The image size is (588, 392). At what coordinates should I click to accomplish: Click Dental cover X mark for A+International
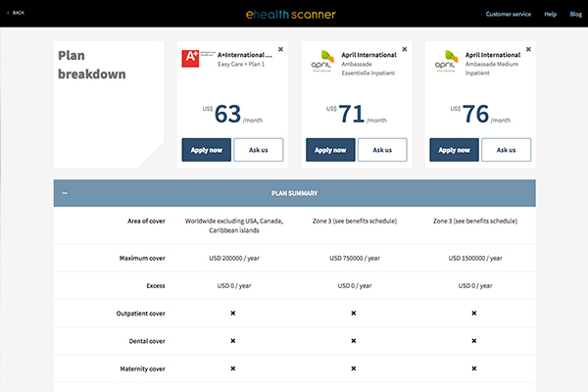(233, 341)
